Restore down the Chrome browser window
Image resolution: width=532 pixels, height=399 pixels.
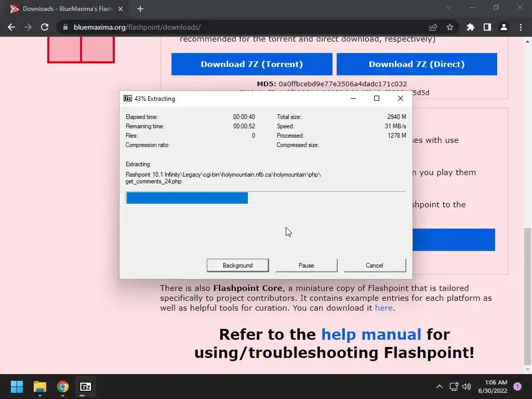[496, 7]
